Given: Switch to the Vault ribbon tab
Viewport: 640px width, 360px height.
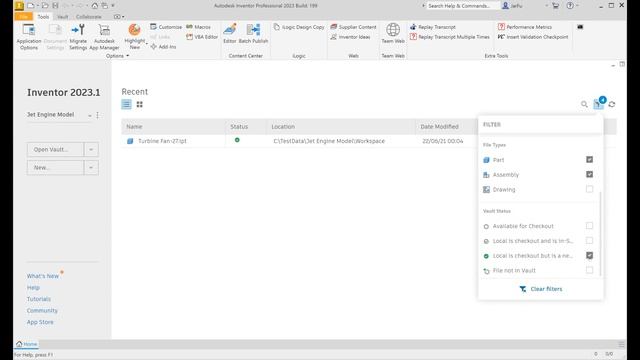Looking at the screenshot, I should tap(62, 17).
